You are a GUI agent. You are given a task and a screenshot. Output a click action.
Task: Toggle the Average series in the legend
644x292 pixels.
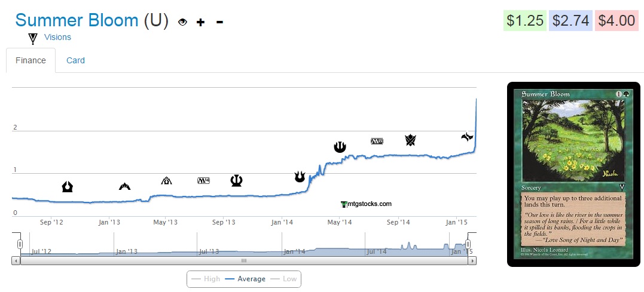[245, 279]
